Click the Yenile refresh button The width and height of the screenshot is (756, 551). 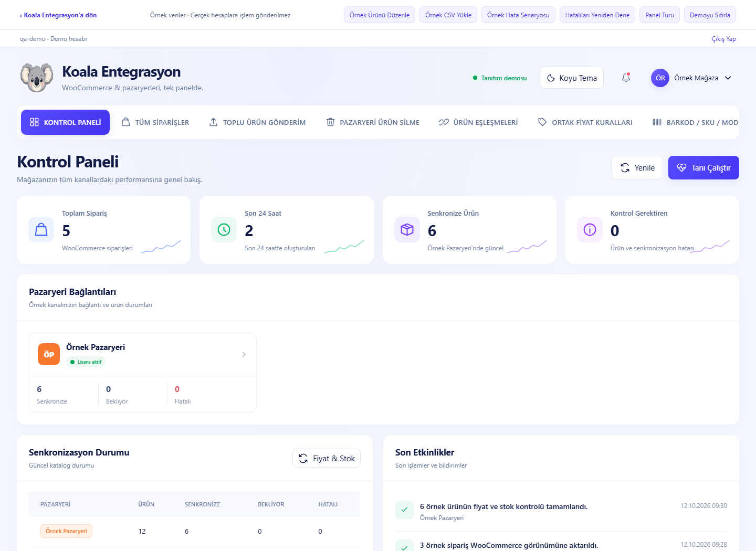[x=637, y=168]
